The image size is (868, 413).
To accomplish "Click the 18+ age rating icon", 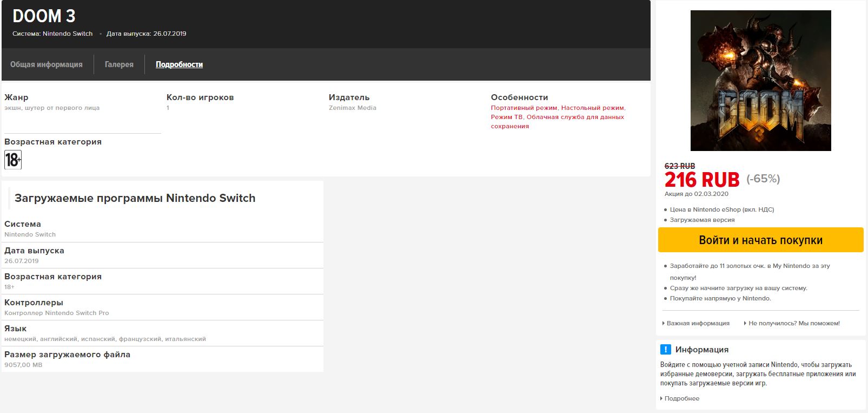I will [13, 160].
